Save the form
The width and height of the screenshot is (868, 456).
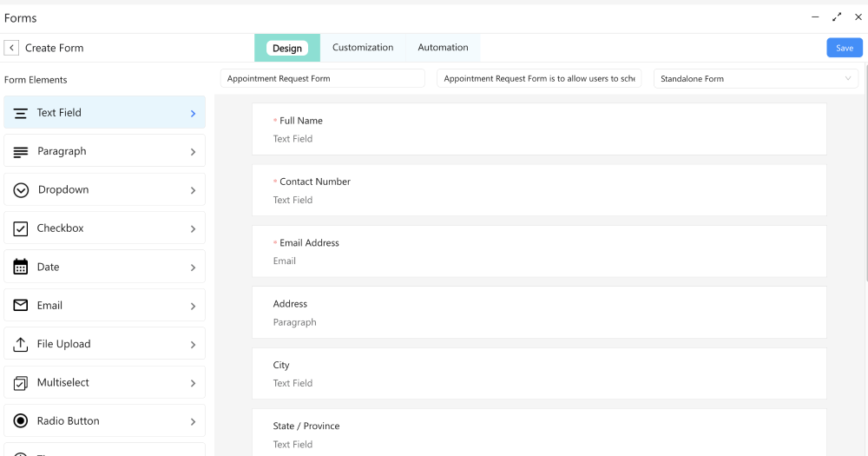point(845,48)
